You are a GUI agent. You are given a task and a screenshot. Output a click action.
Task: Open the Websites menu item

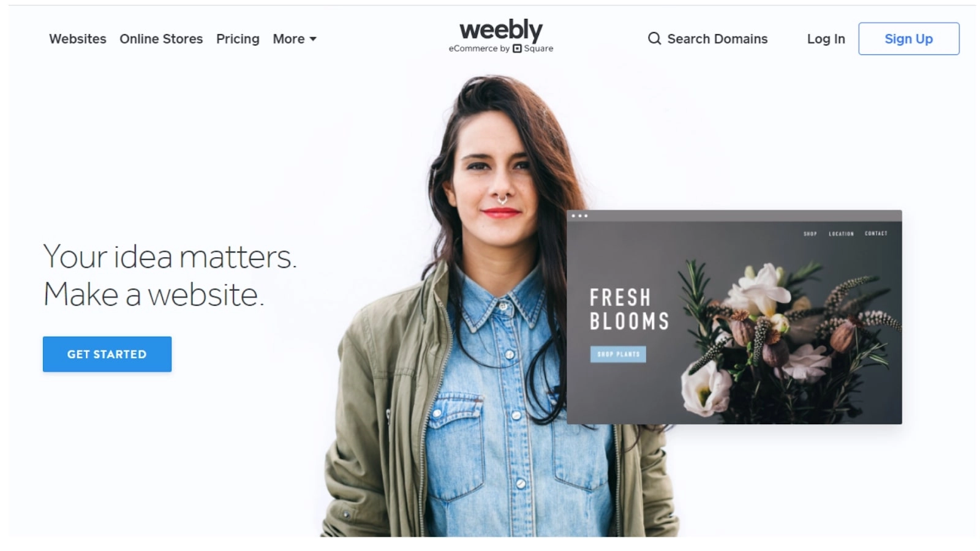(x=78, y=39)
